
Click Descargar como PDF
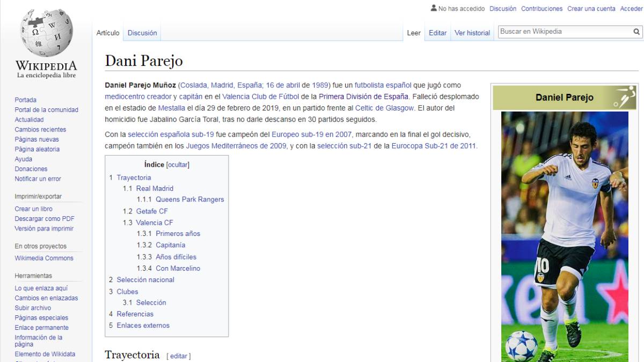[45, 219]
